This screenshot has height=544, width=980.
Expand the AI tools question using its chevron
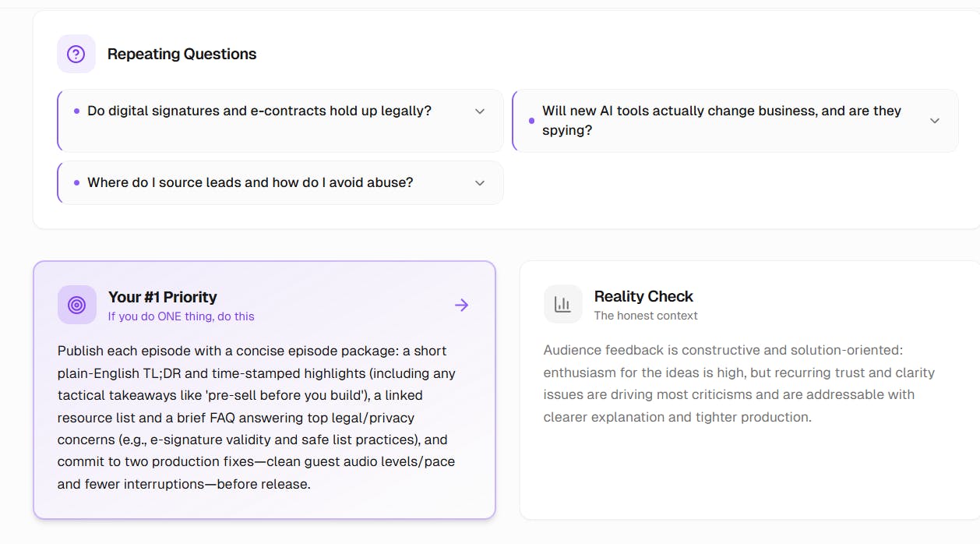tap(935, 121)
